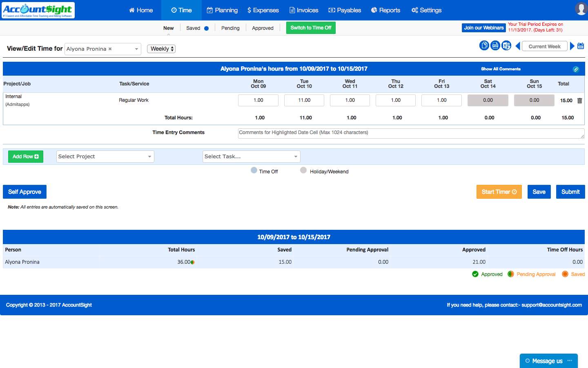Click the paperclip attachment icon
Viewport: 588px width, 368px height.
coord(576,69)
